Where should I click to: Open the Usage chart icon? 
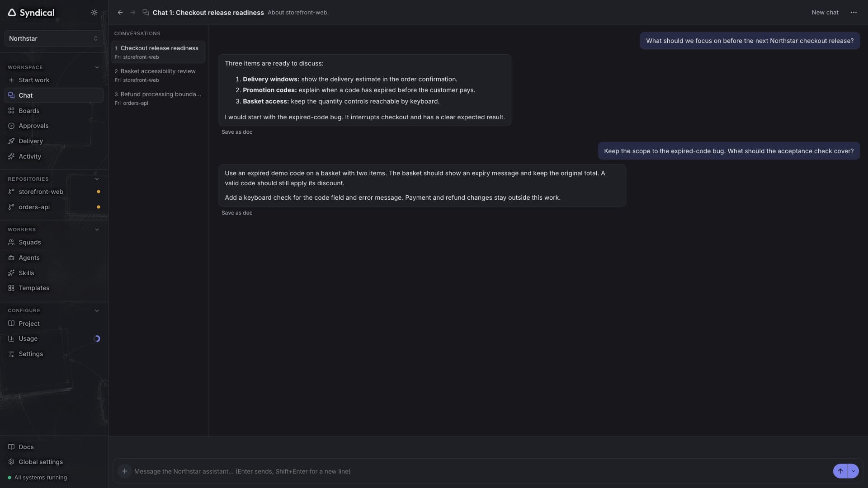pos(11,338)
